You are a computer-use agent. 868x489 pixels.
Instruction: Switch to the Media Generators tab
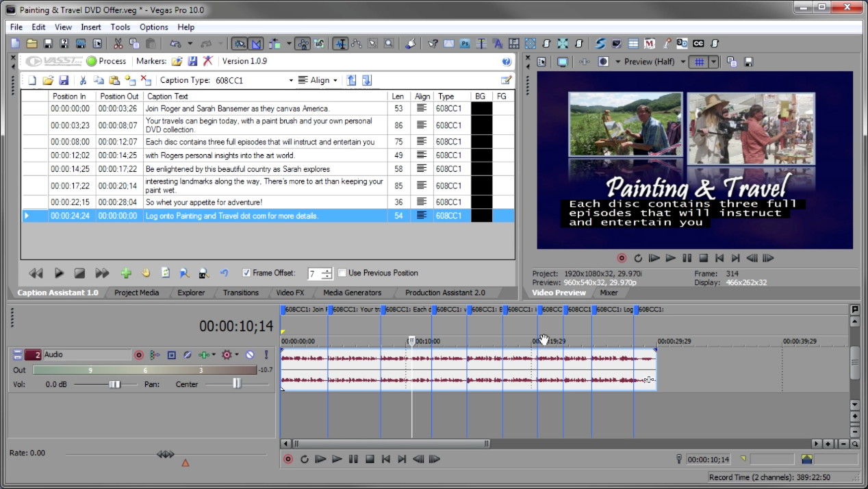coord(352,292)
